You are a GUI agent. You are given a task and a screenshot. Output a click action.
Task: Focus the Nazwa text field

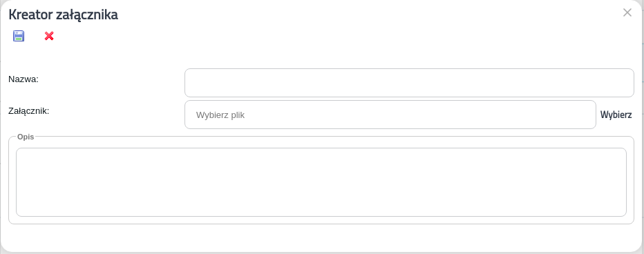pyautogui.click(x=409, y=83)
